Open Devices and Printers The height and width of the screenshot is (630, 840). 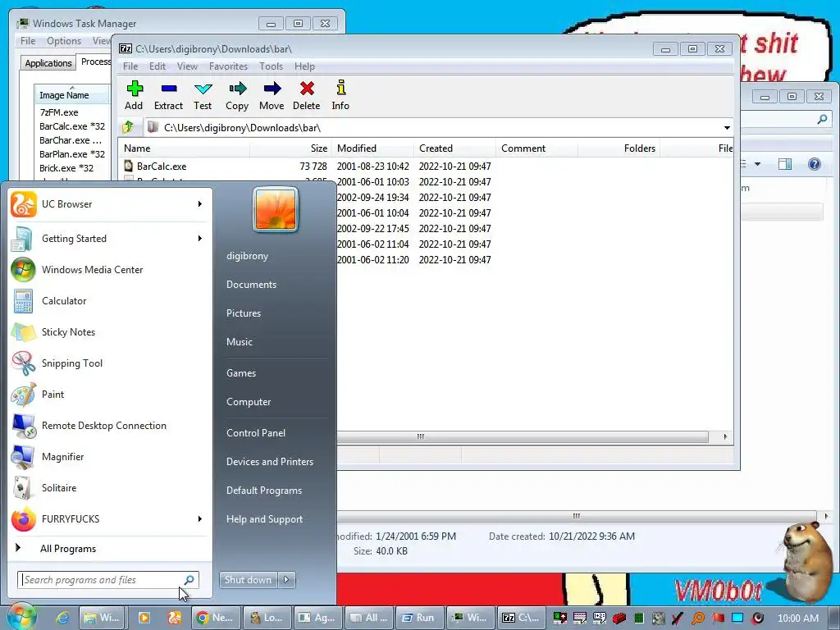coord(269,462)
